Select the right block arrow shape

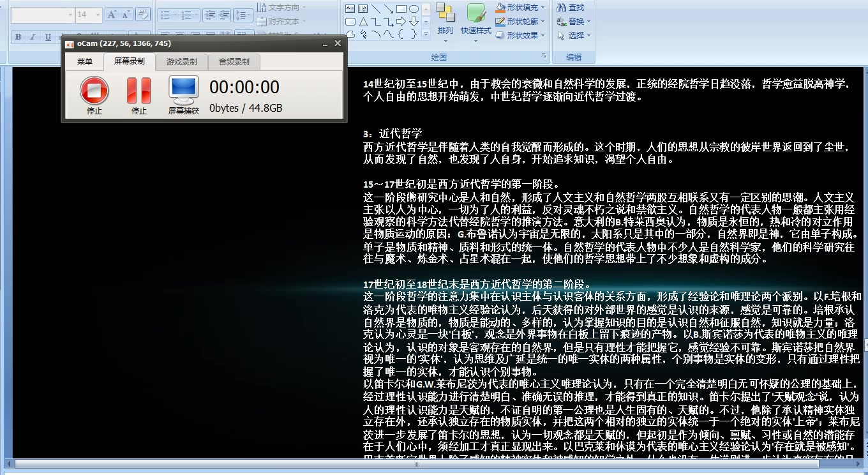(401, 22)
